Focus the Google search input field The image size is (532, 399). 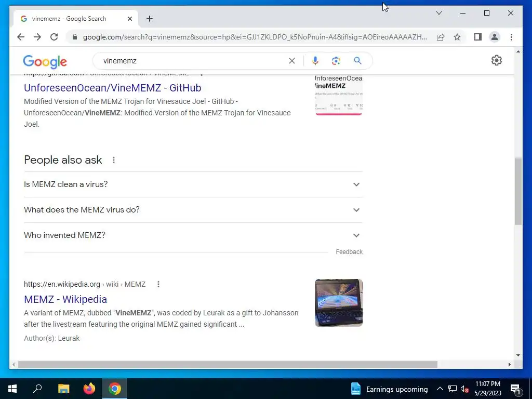coord(193,61)
